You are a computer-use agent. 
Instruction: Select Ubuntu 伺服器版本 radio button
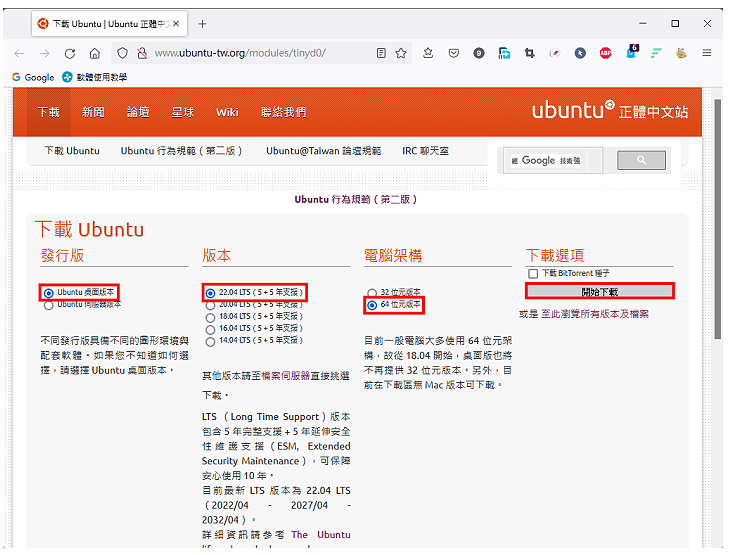click(x=48, y=305)
